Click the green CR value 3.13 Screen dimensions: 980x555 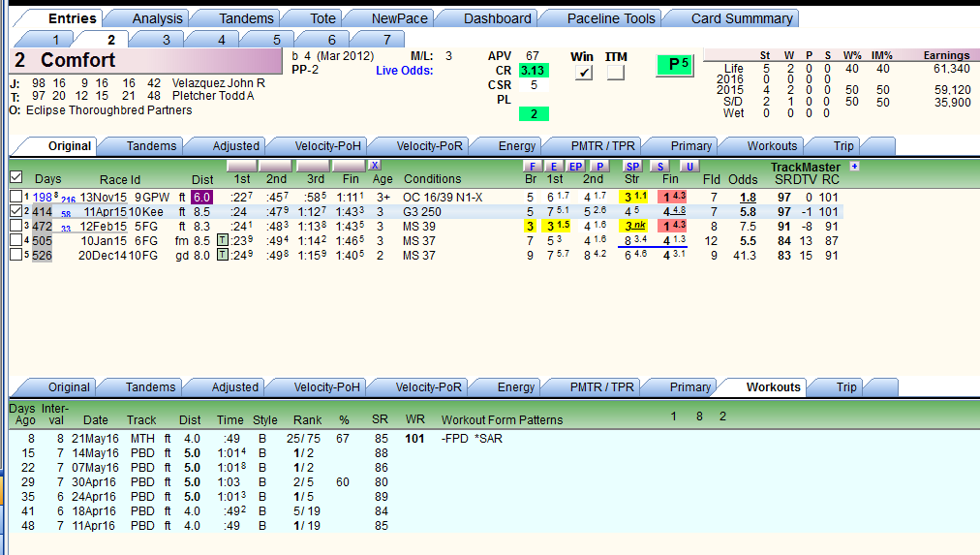(x=534, y=71)
